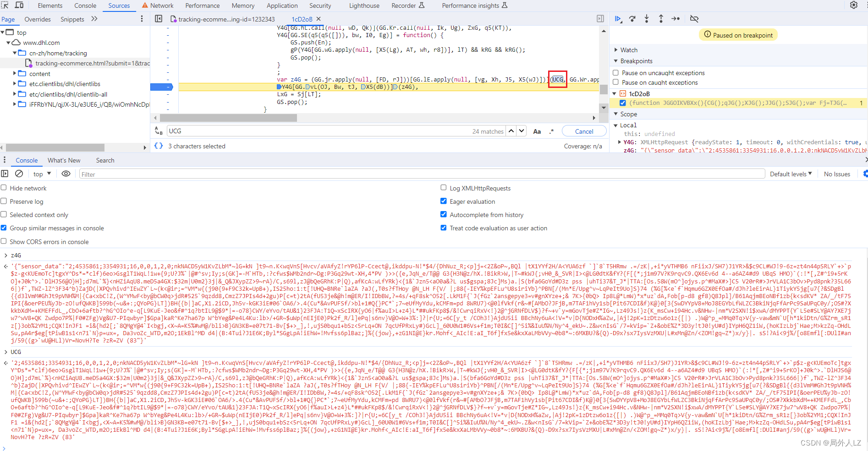
Task: Enable Pause on caught exceptions
Action: click(616, 82)
